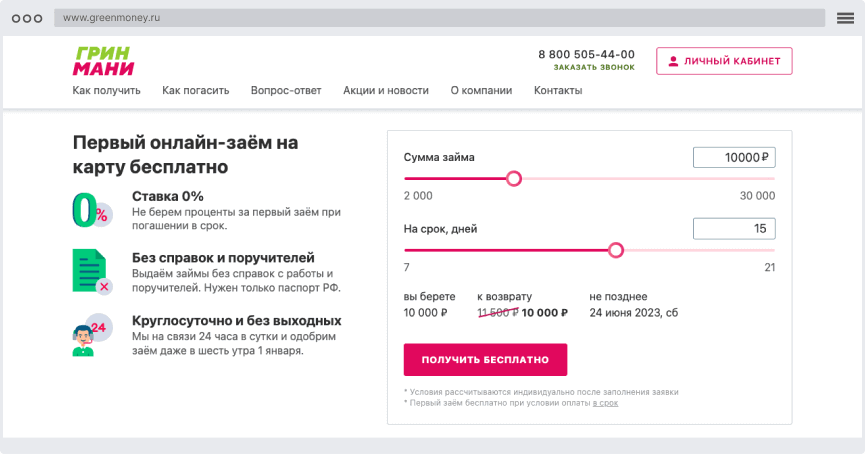Click ПОЛУЧИТЬ БЕСПЛАТНО button
Image resolution: width=865 pixels, height=454 pixels.
click(x=485, y=360)
